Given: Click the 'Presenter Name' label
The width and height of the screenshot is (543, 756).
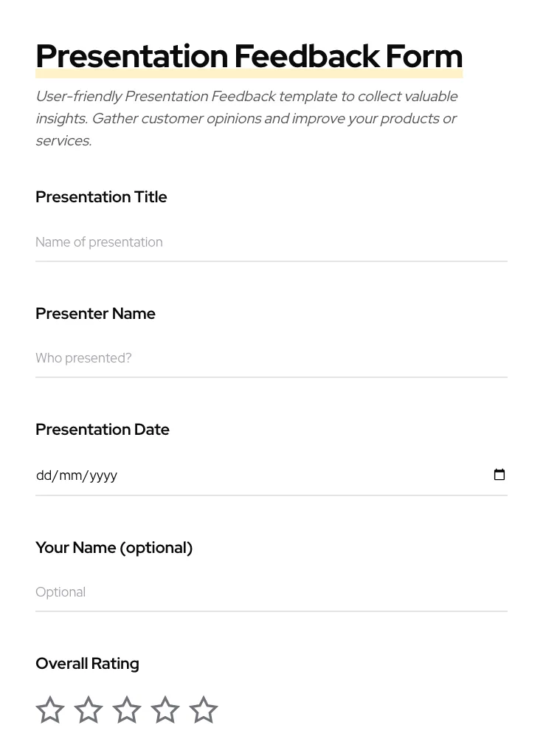Looking at the screenshot, I should [95, 313].
